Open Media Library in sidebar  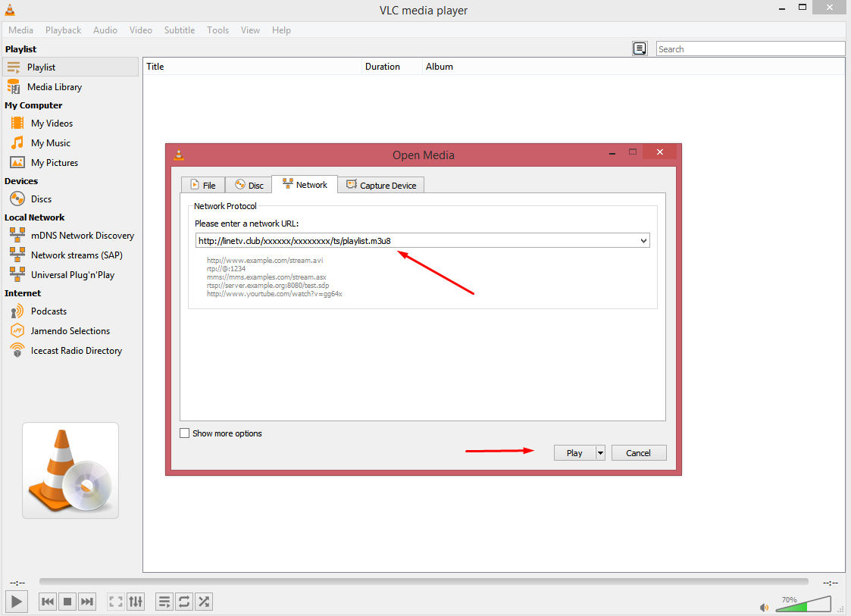[70, 87]
